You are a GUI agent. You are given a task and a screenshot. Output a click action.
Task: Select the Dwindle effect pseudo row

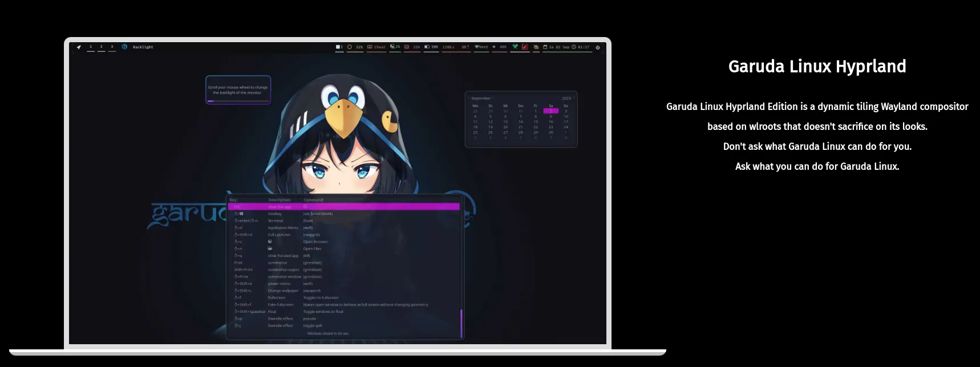pos(344,319)
